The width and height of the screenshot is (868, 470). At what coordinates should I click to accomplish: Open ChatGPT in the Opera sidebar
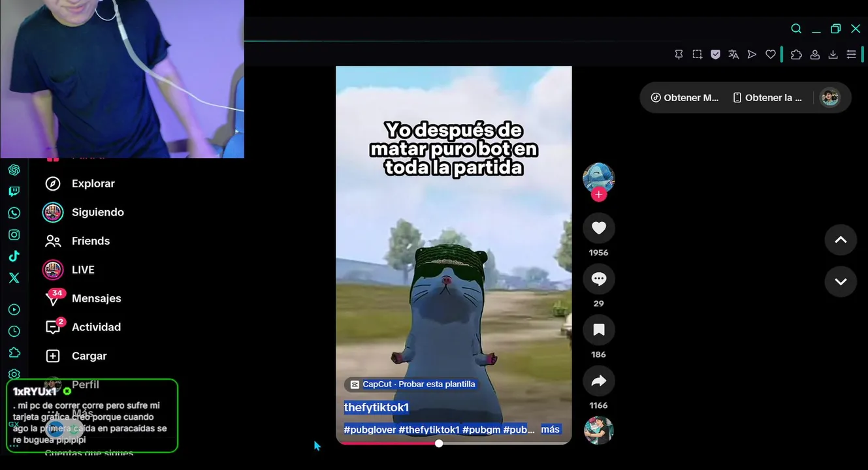pyautogui.click(x=14, y=170)
